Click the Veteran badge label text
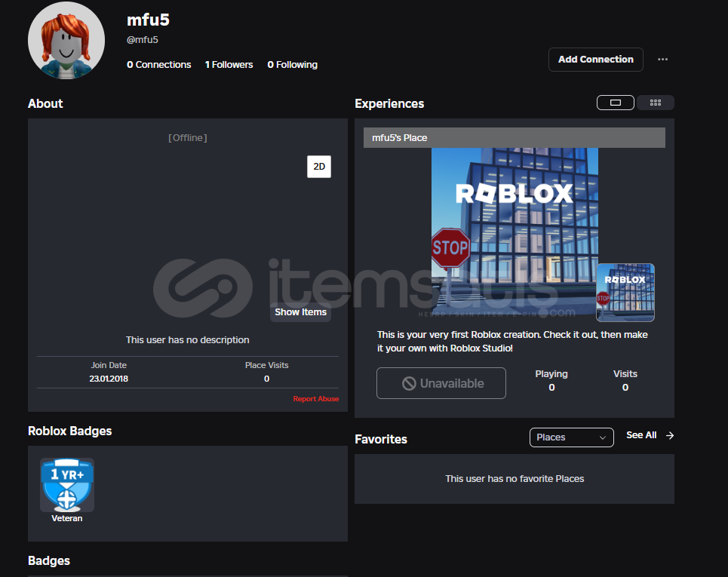 [x=67, y=519]
